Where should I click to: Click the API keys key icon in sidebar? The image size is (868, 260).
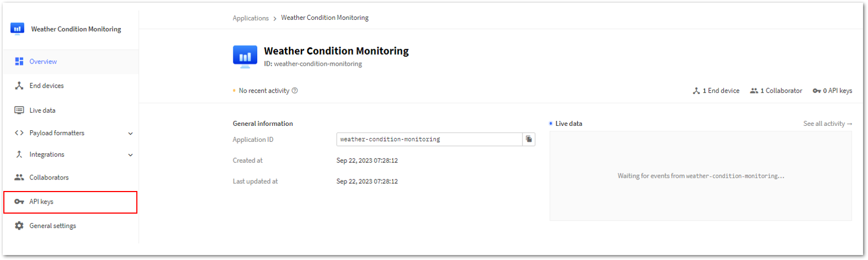click(x=19, y=201)
